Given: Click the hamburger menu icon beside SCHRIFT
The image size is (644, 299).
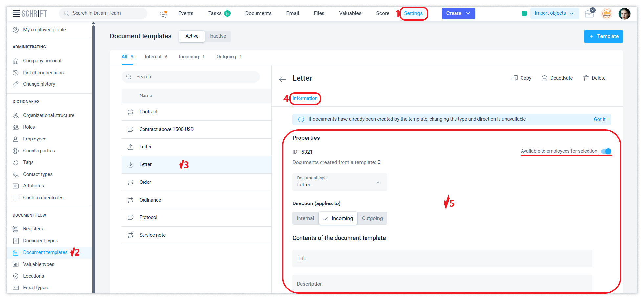Looking at the screenshot, I should point(16,13).
